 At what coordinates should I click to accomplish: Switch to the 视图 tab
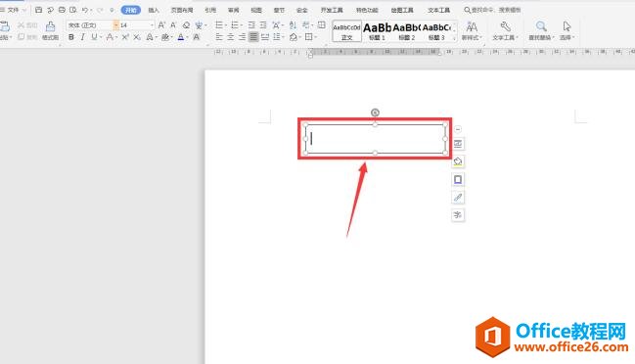click(x=256, y=10)
